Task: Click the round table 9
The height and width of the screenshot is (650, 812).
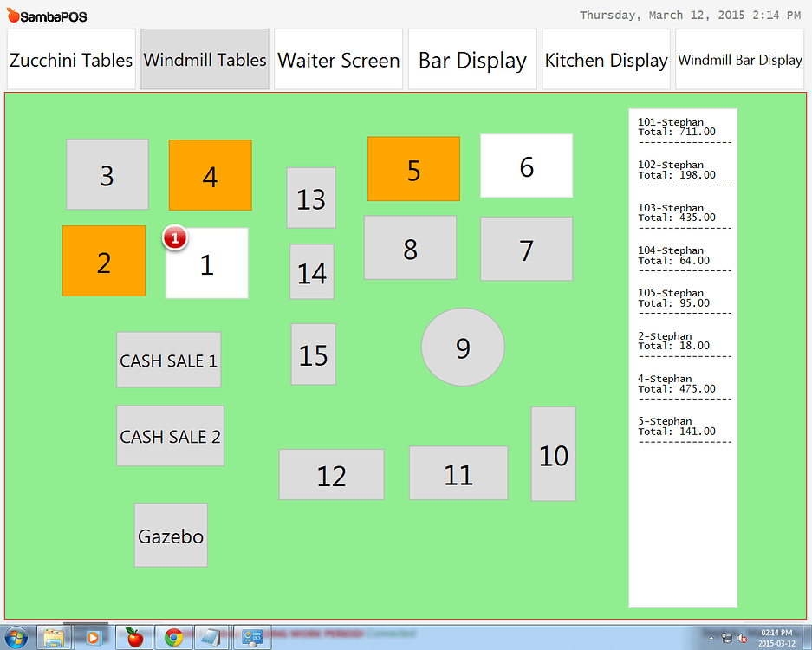Action: pyautogui.click(x=463, y=348)
